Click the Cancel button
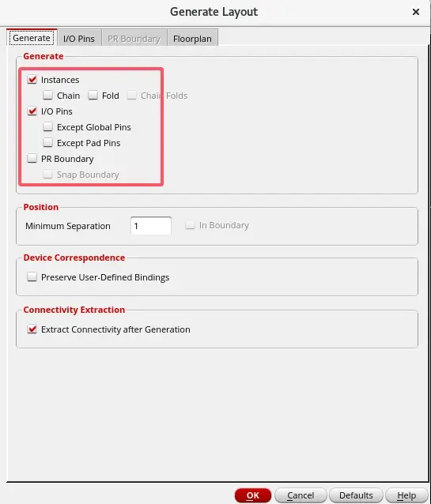431x504 pixels. [x=301, y=495]
